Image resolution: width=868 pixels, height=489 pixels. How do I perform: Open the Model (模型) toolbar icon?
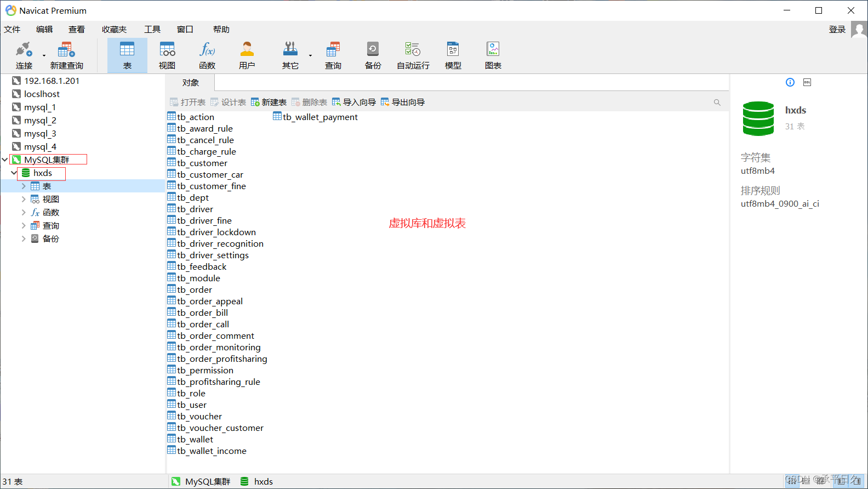(453, 55)
